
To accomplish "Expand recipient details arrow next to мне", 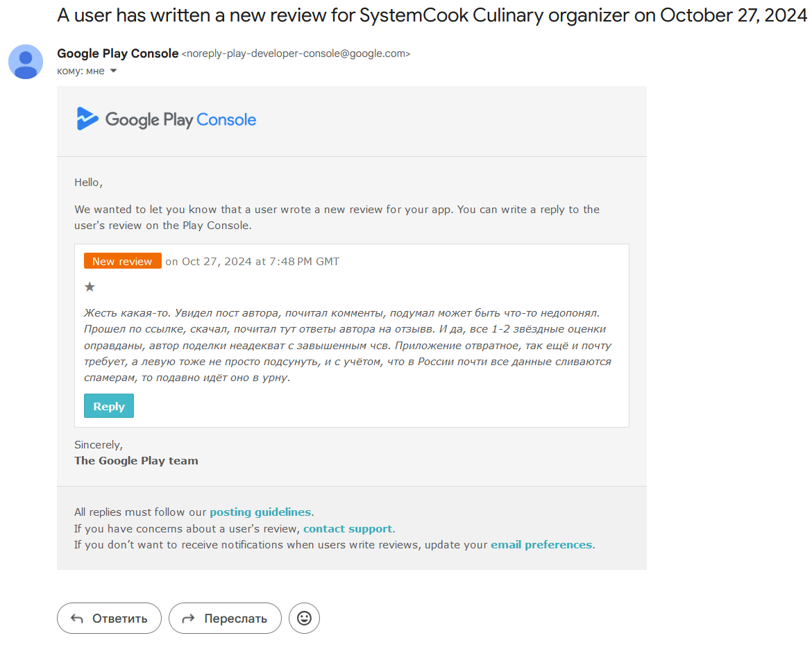I will [x=113, y=71].
